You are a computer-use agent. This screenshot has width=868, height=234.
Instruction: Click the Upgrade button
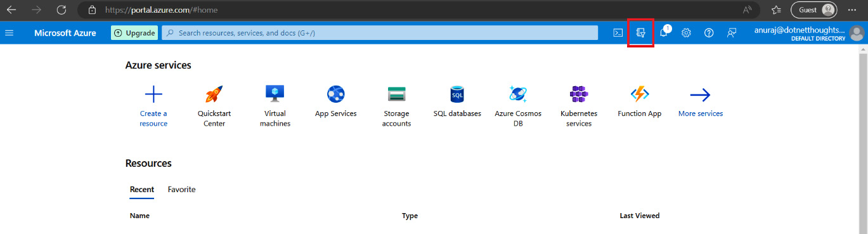coord(134,33)
